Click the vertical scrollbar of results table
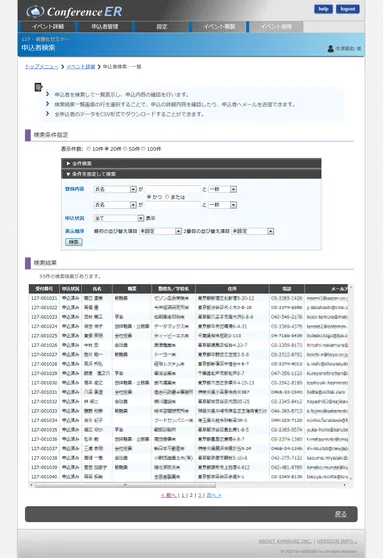 pyautogui.click(x=351, y=383)
